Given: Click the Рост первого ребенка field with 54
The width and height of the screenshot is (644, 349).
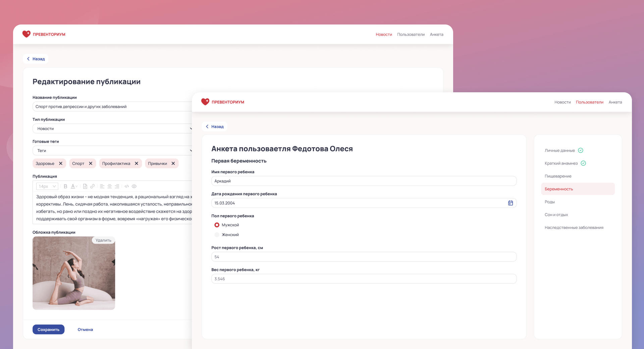Looking at the screenshot, I should tap(364, 257).
